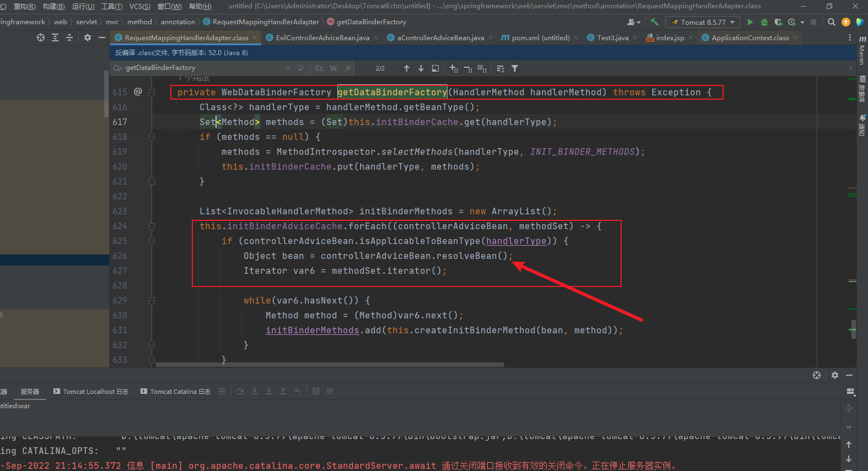Open the profiler run icon

click(x=792, y=22)
